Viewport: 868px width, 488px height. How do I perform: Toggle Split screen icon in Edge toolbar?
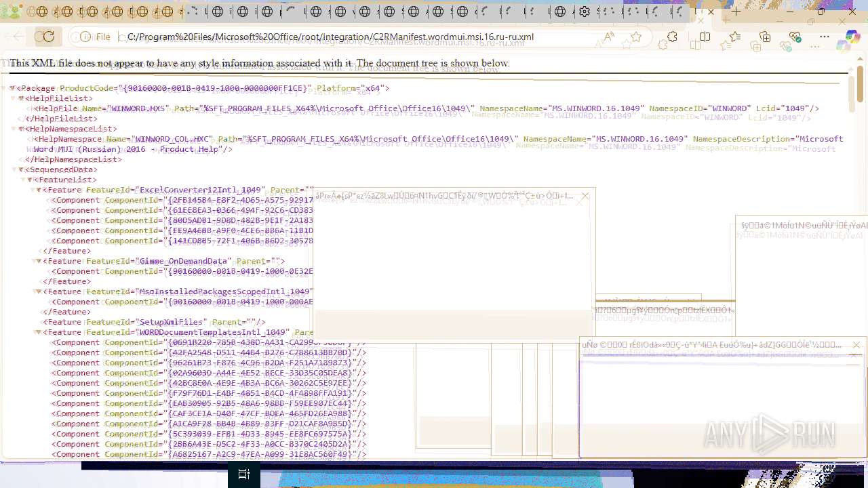click(705, 37)
